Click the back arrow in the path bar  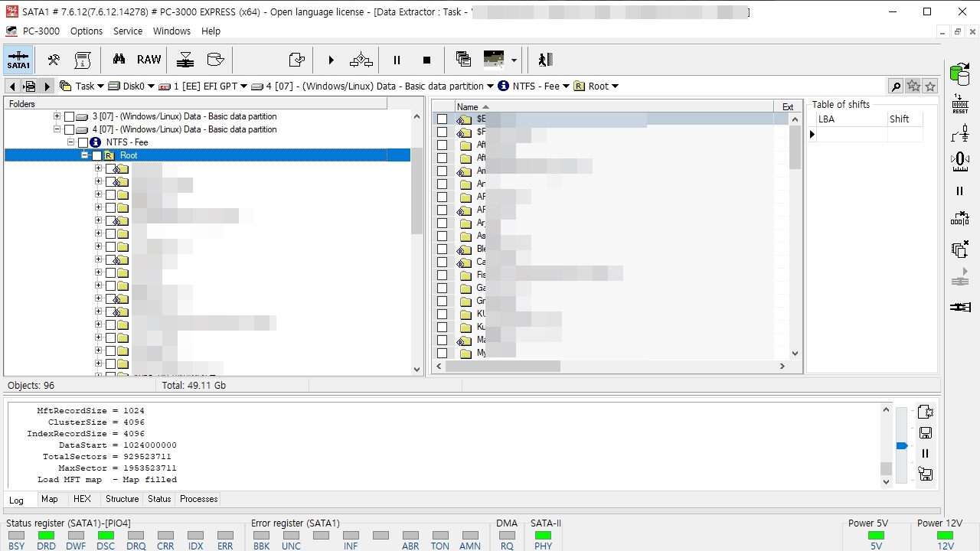point(12,86)
